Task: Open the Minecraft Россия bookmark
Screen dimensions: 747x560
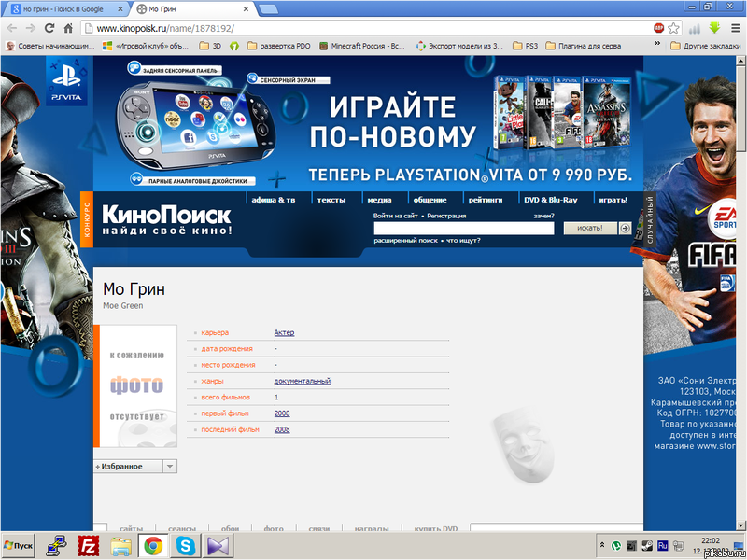Action: (x=362, y=46)
